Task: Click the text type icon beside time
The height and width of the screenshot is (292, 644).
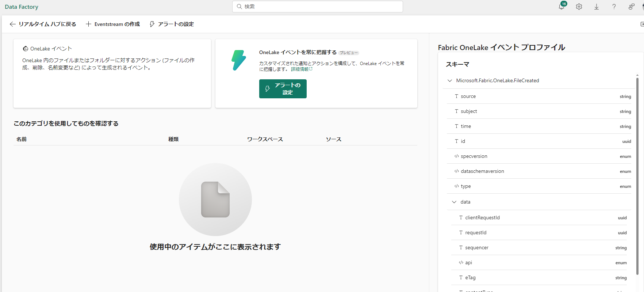Action: pyautogui.click(x=456, y=126)
